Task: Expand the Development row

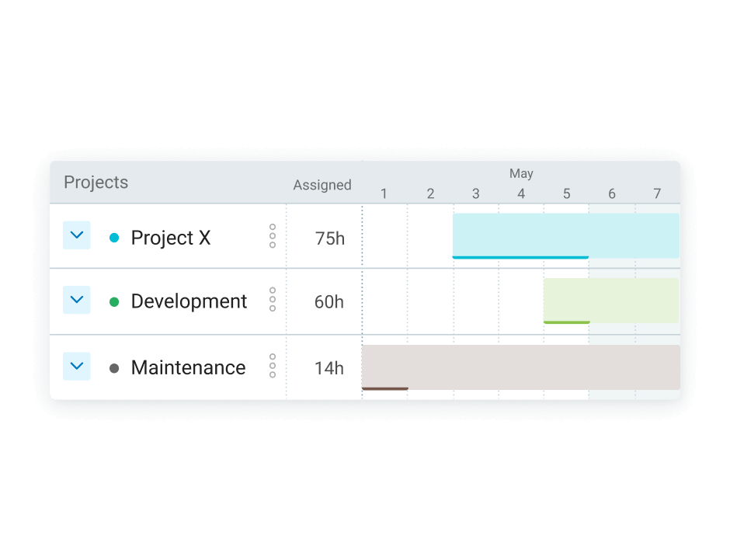Action: [76, 299]
